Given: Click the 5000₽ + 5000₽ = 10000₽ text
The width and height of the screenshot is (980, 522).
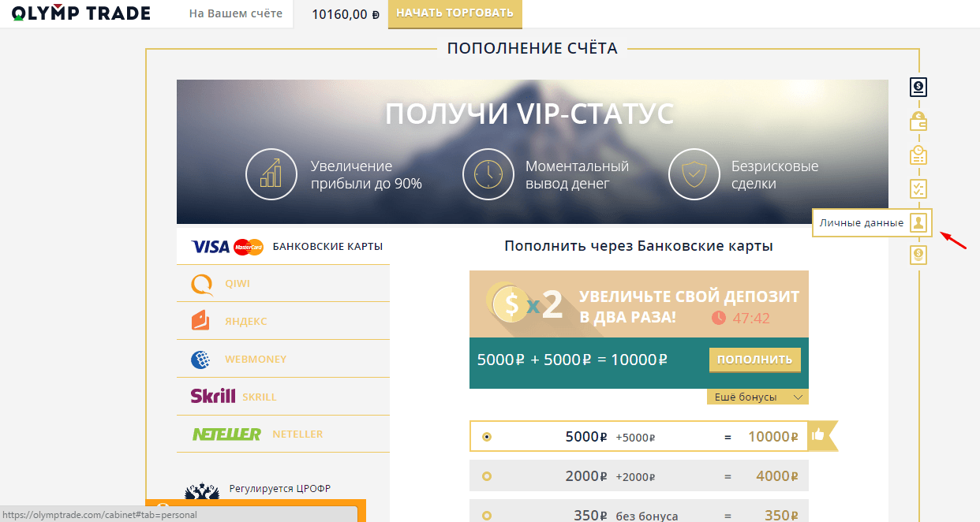Looking at the screenshot, I should 573,360.
